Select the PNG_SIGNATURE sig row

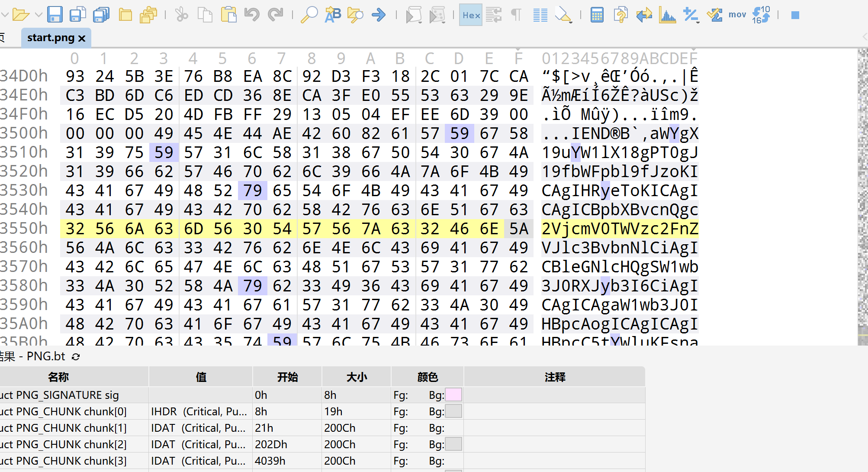pyautogui.click(x=322, y=395)
